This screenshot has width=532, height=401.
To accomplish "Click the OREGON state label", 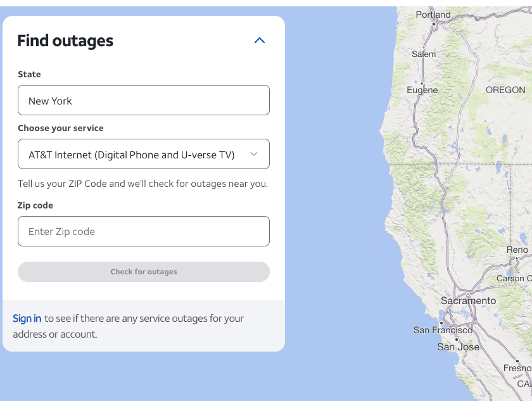I will pos(505,90).
